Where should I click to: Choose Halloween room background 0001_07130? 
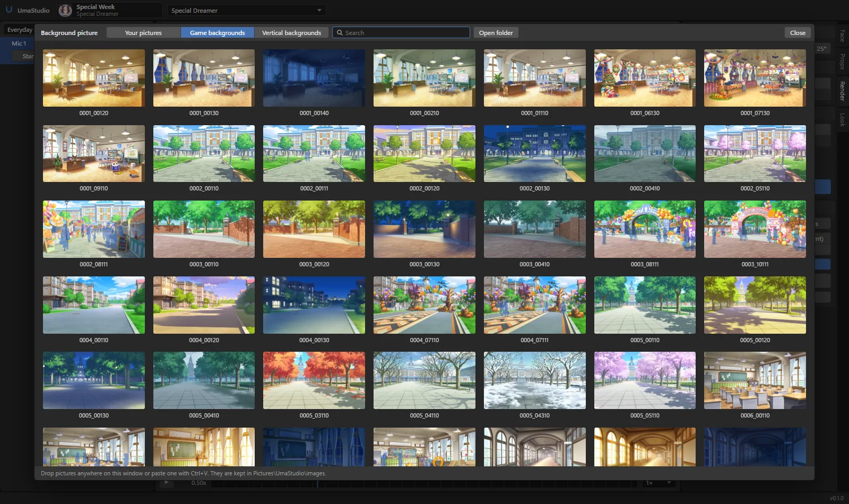(755, 78)
